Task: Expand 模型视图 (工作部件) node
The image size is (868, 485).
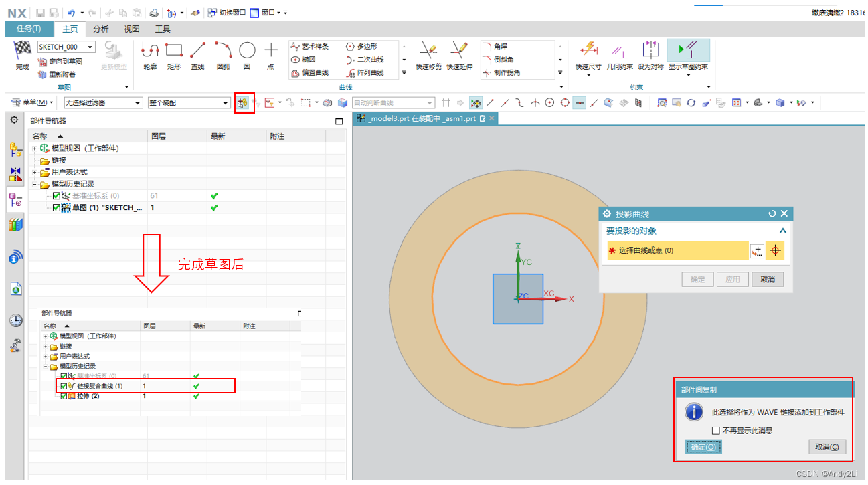Action: coord(35,148)
